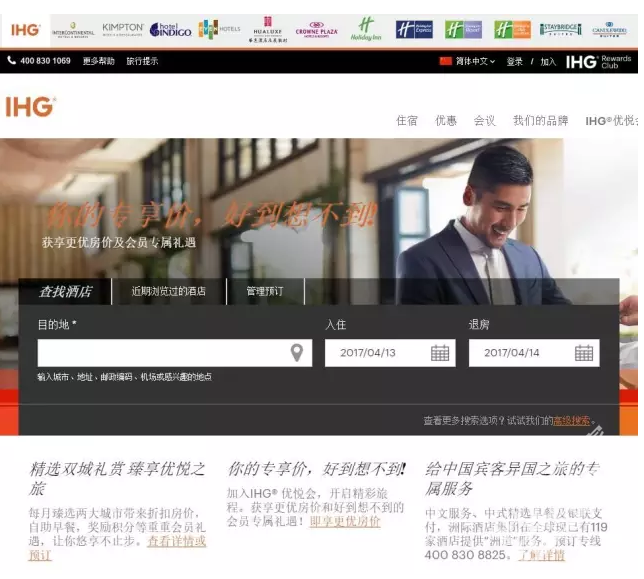The width and height of the screenshot is (644, 579).
Task: Select the Holiday Inn Resort purple logo
Action: pyautogui.click(x=463, y=30)
